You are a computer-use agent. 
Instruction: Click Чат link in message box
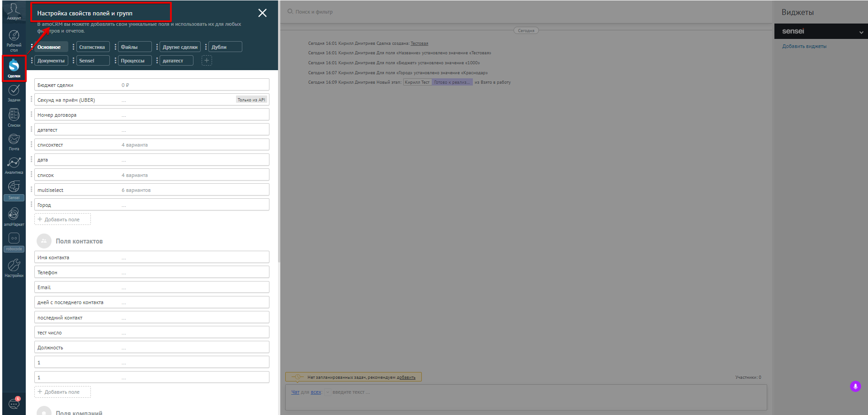(x=295, y=392)
